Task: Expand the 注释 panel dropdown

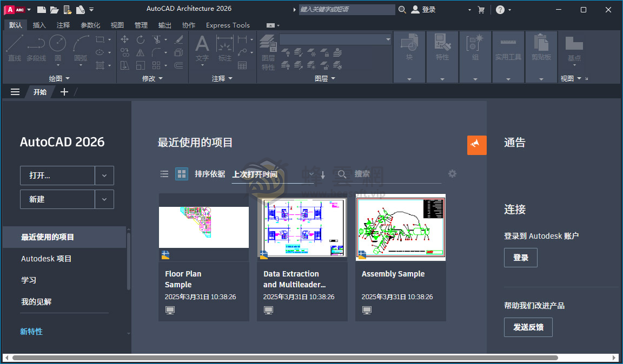Action: tap(222, 79)
